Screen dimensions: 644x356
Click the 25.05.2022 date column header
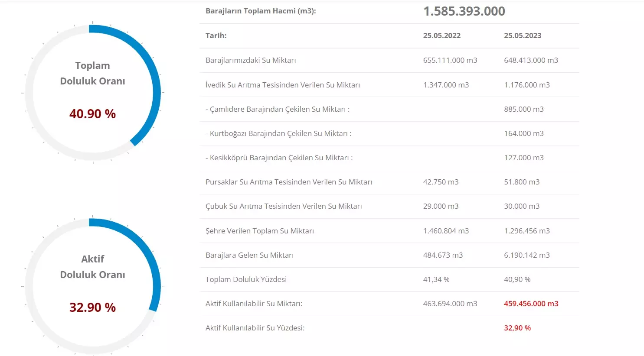[x=441, y=36]
